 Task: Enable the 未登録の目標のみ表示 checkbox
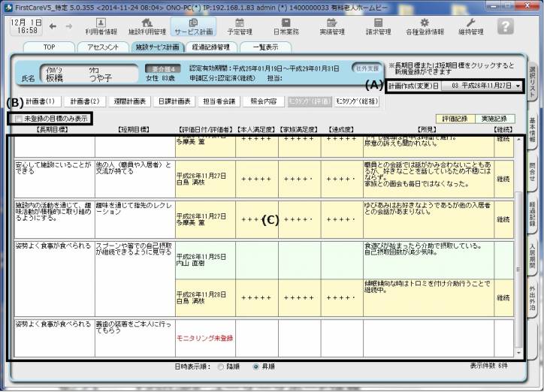click(18, 119)
